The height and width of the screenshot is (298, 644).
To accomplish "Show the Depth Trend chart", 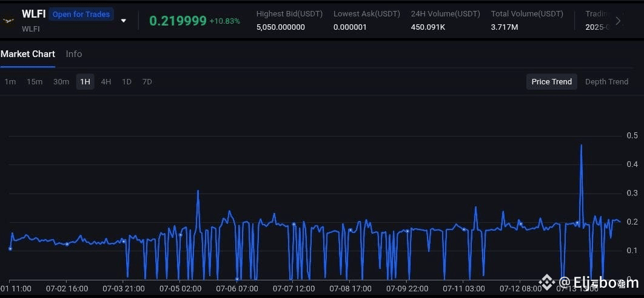I will click(x=606, y=82).
